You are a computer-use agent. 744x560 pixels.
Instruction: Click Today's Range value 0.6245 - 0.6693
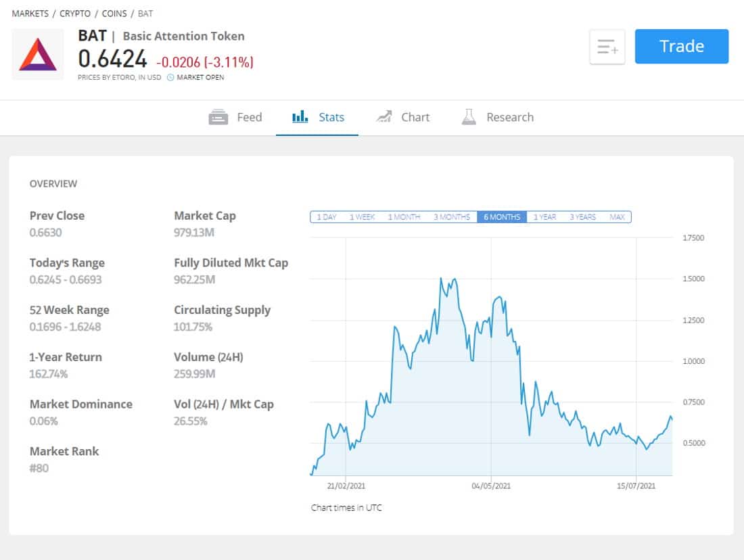click(66, 279)
